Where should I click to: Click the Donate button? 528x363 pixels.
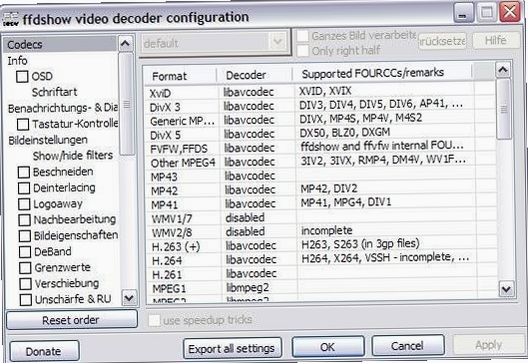click(44, 351)
